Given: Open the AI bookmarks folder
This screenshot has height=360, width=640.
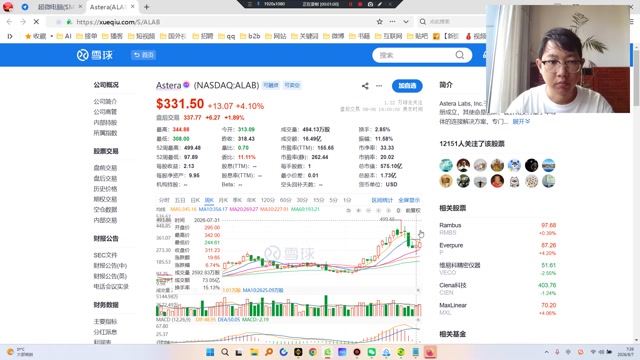Looking at the screenshot, I should click(x=64, y=36).
